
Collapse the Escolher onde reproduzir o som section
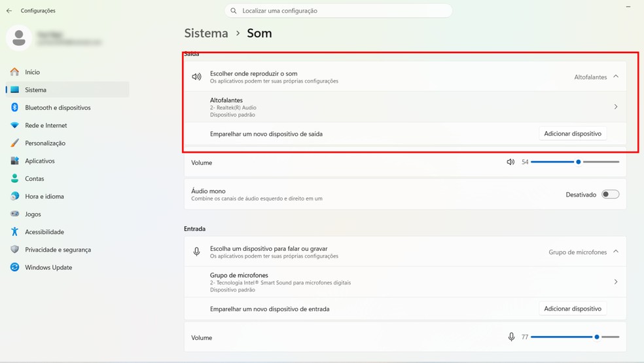616,77
